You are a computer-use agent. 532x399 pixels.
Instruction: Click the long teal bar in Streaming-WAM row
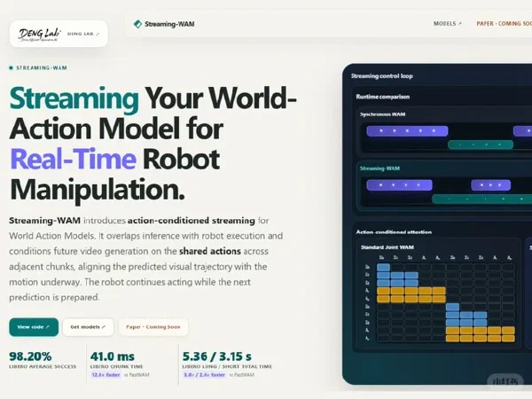click(481, 199)
